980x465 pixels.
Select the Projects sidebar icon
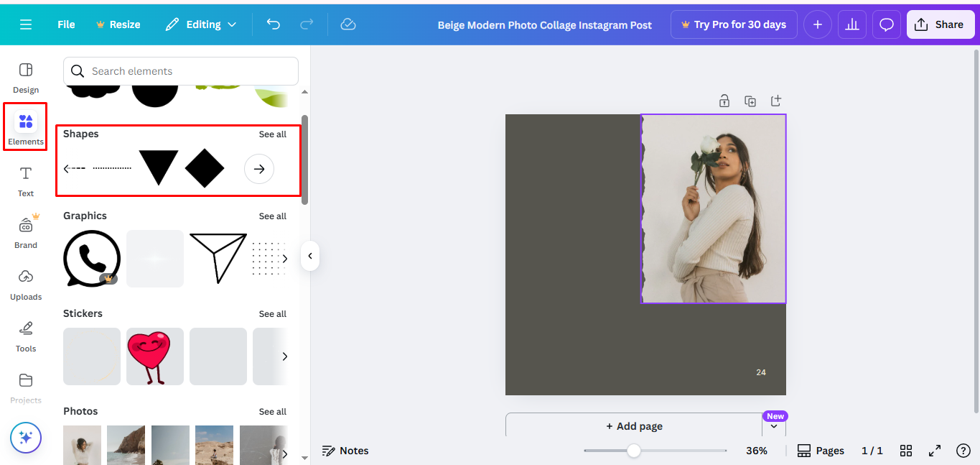pos(25,388)
